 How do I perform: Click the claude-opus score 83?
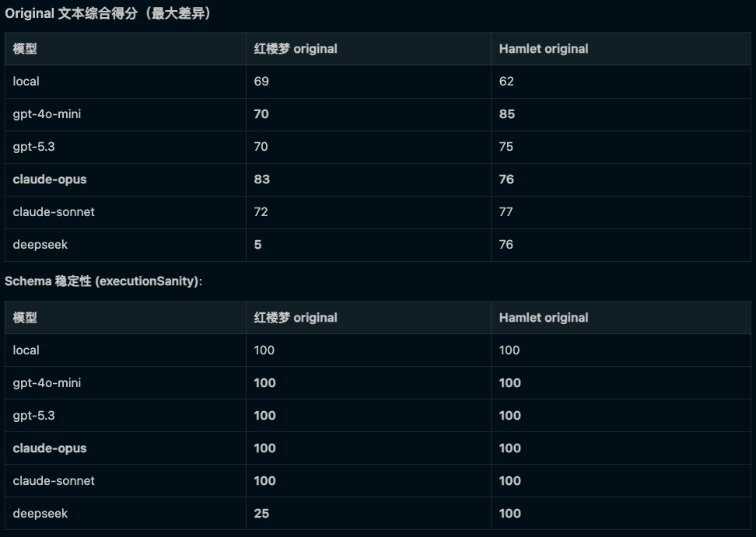[262, 180]
